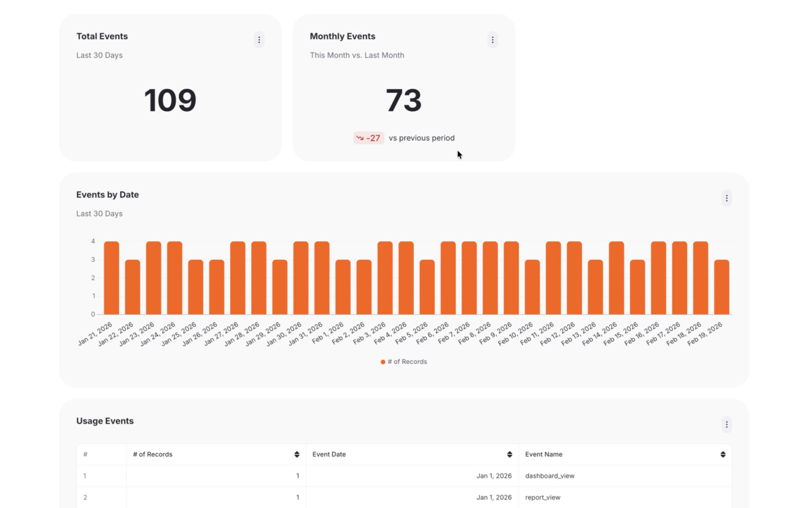Select the Feb 10, 2026 bar
Viewport: 812px width, 508px height.
(532, 287)
